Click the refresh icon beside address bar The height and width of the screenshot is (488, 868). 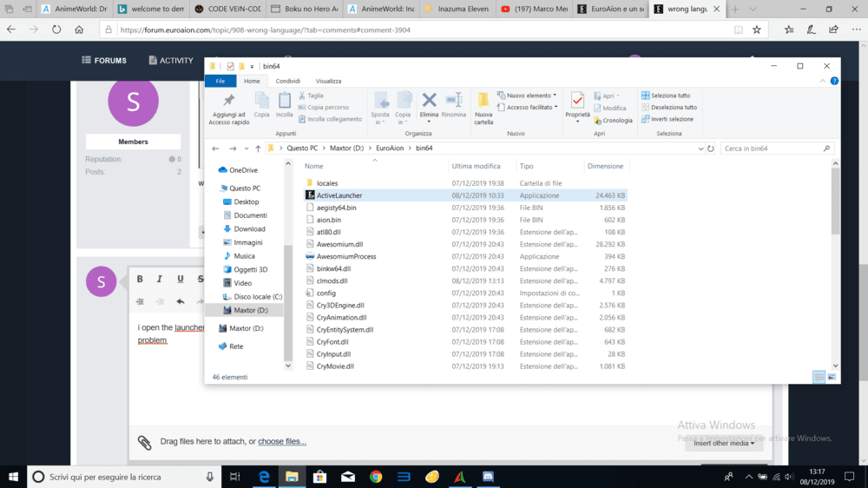[711, 148]
